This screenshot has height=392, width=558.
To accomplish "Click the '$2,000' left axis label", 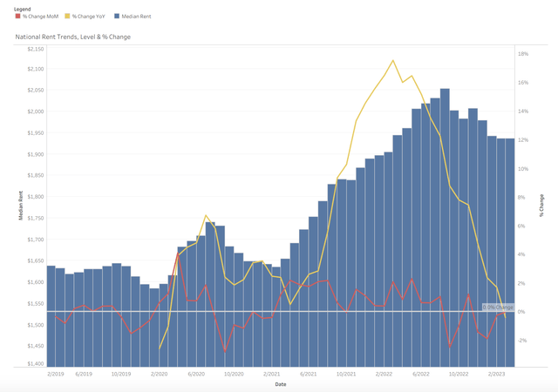I will point(36,112).
